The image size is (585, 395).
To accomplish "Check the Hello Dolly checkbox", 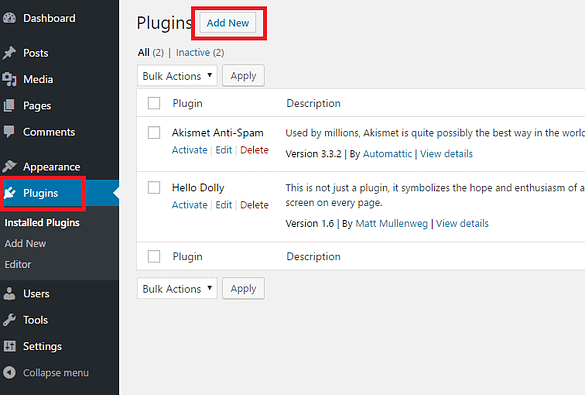I will coord(154,187).
